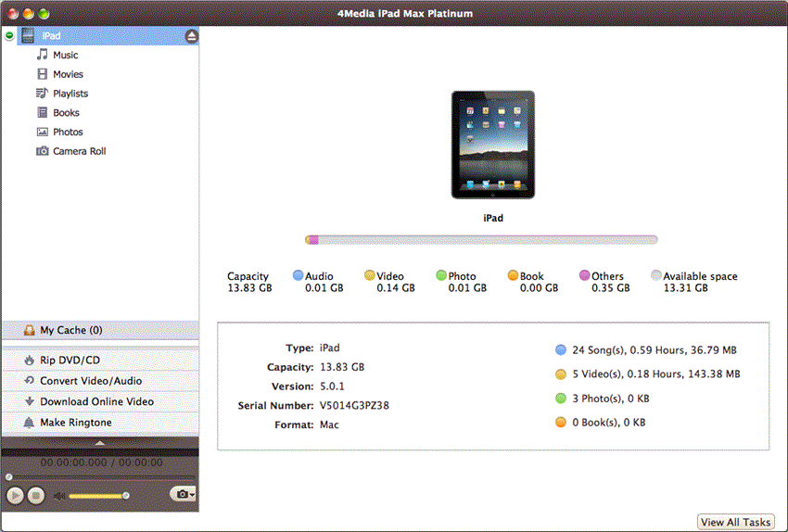Click the Movies film icon
788x532 pixels.
(x=43, y=74)
